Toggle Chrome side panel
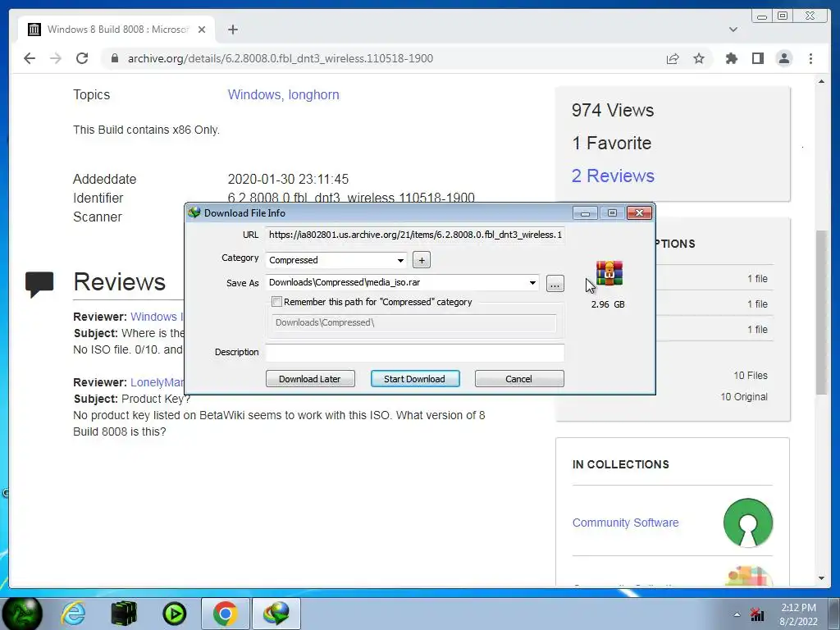This screenshot has height=630, width=840. [757, 58]
